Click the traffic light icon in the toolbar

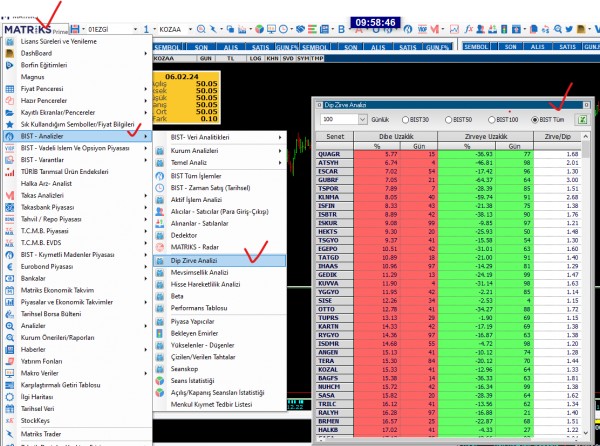(x=504, y=29)
